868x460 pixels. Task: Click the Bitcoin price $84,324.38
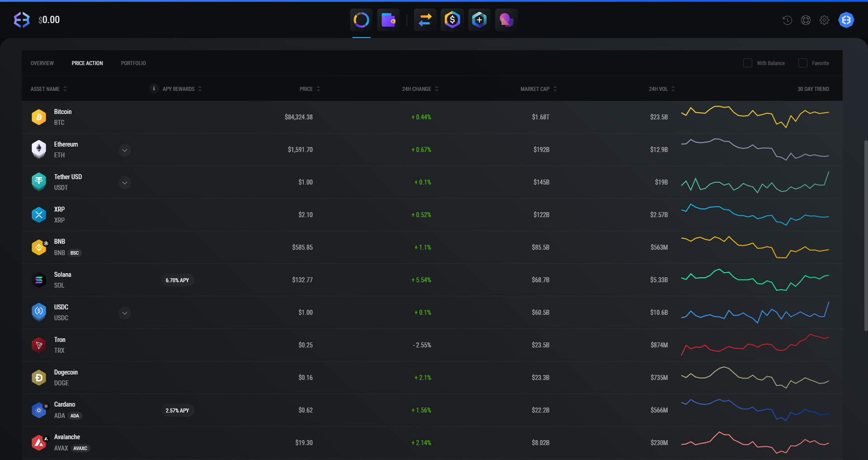point(299,117)
